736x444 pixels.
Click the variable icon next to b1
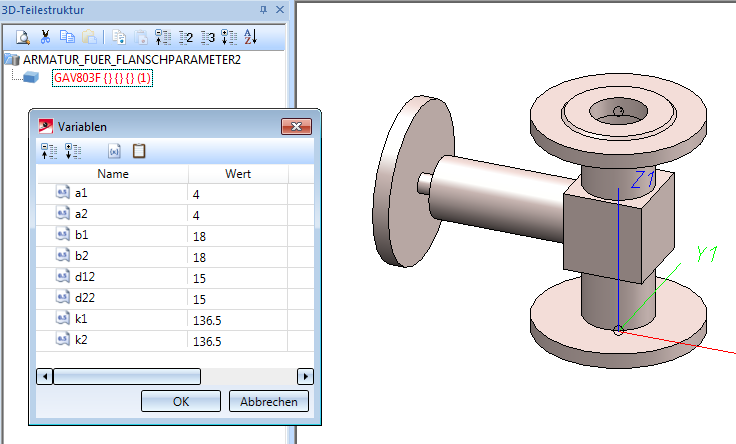coord(63,234)
